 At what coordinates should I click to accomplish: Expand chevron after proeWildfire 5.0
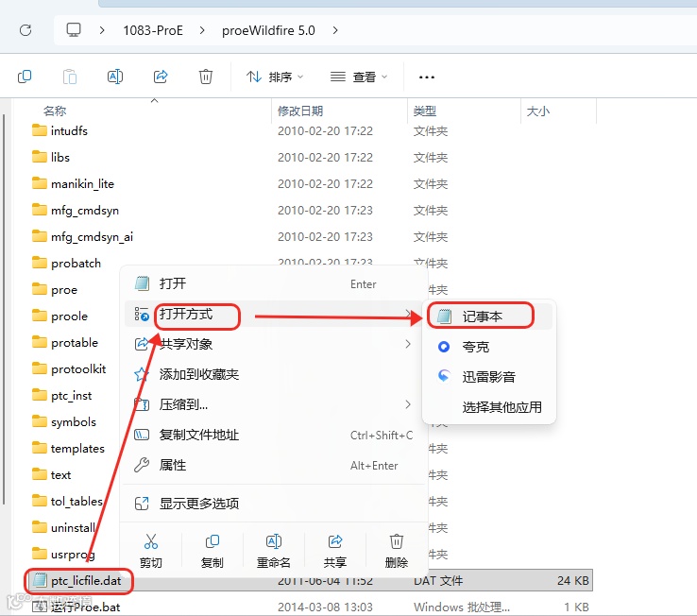[x=335, y=30]
